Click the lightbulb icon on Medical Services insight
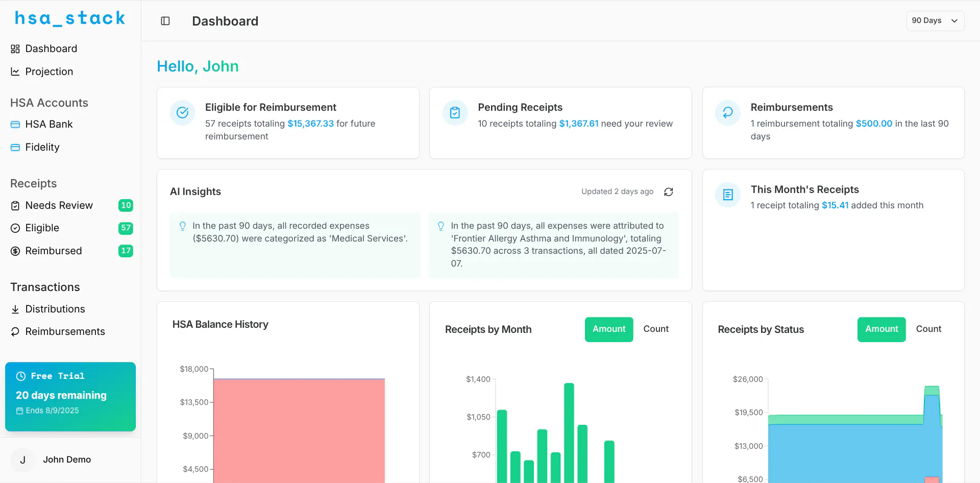The image size is (980, 483). pos(183,226)
